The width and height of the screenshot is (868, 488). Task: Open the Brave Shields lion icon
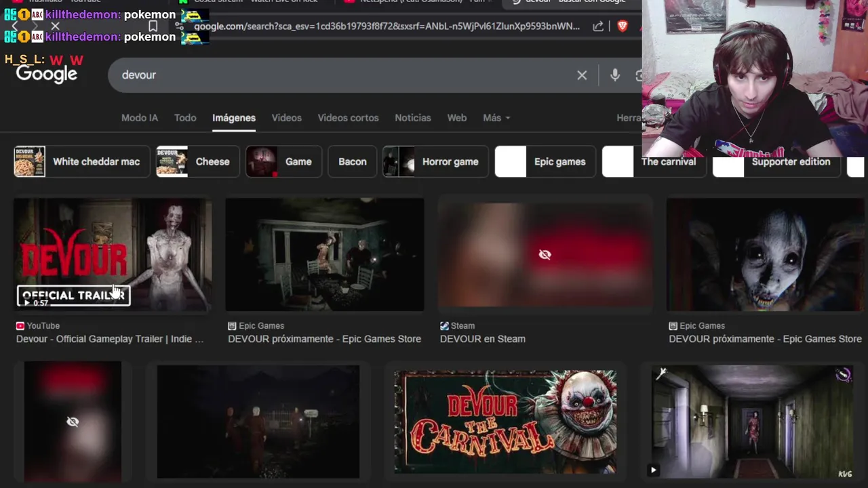pos(623,26)
